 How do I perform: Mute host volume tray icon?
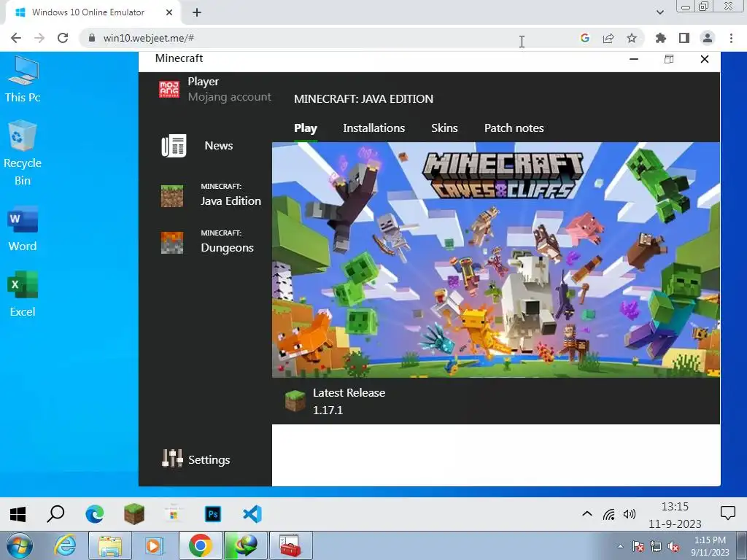point(673,547)
